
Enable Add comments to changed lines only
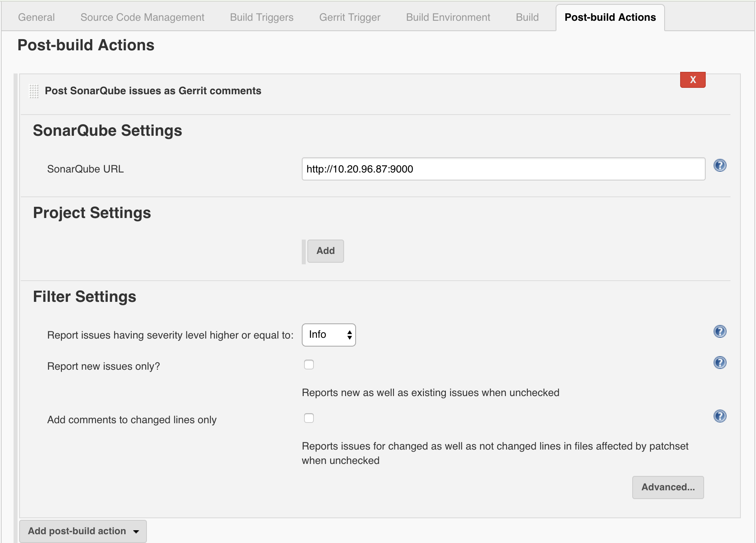[309, 418]
